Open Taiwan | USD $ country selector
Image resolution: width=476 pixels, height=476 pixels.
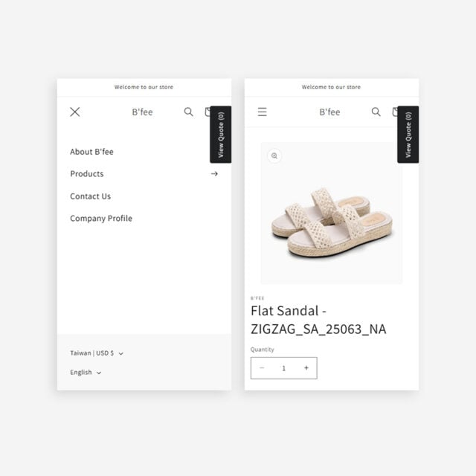97,353
